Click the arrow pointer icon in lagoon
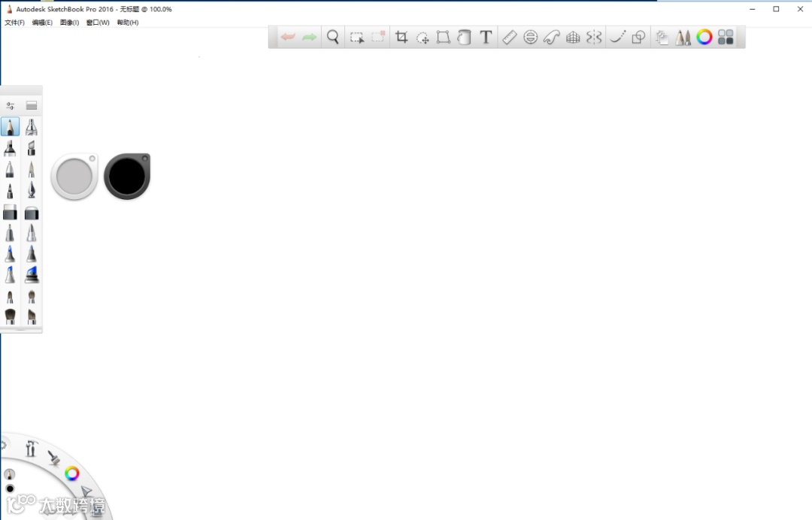Image resolution: width=812 pixels, height=520 pixels. point(86,491)
